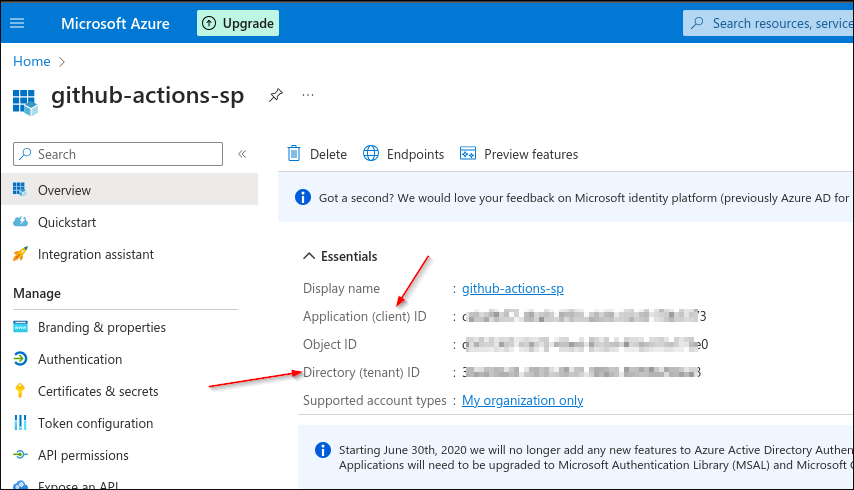The height and width of the screenshot is (490, 854).
Task: Click the upgrade arrow circle icon
Action: [209, 23]
